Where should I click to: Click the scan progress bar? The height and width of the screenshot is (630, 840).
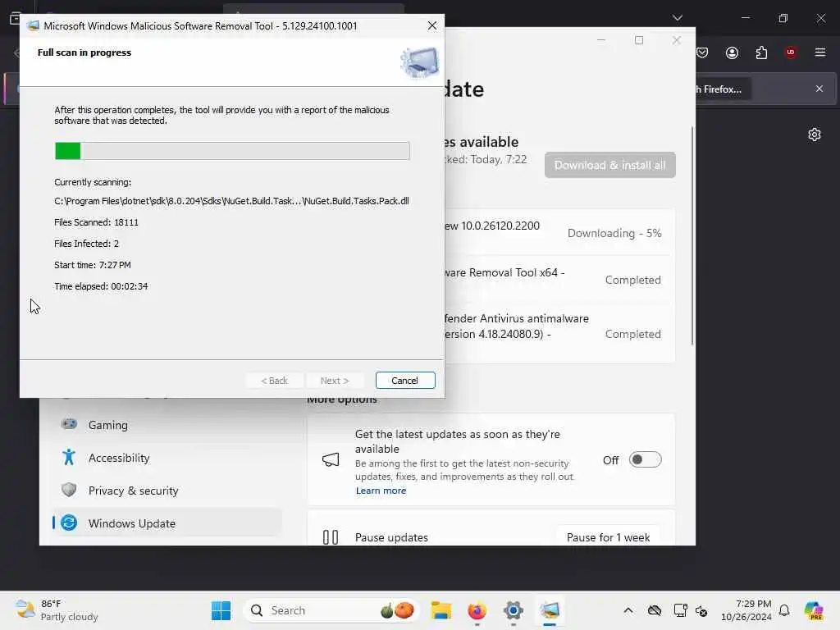(232, 151)
